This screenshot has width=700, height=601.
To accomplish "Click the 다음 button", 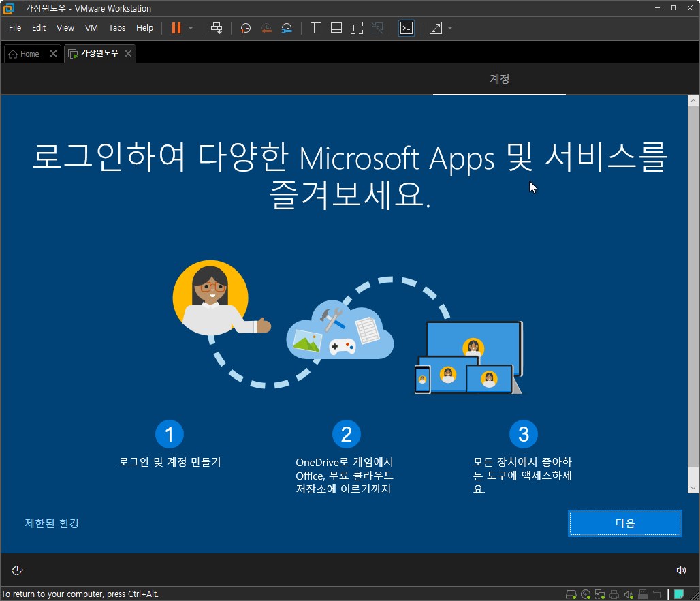I will pos(624,523).
